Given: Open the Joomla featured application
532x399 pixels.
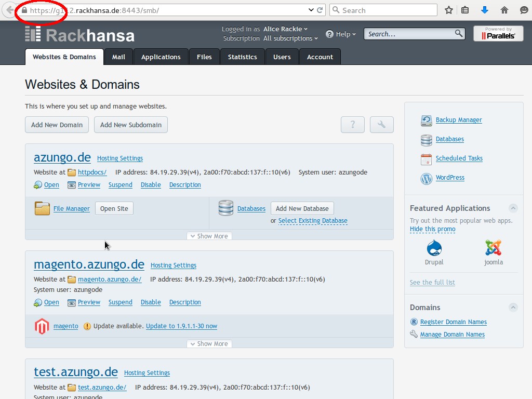Looking at the screenshot, I should pos(494,252).
